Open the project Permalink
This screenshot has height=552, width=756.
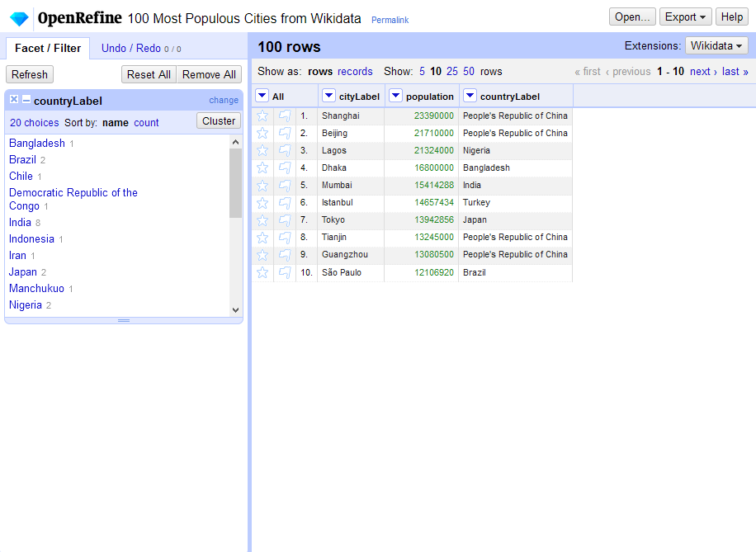tap(390, 20)
